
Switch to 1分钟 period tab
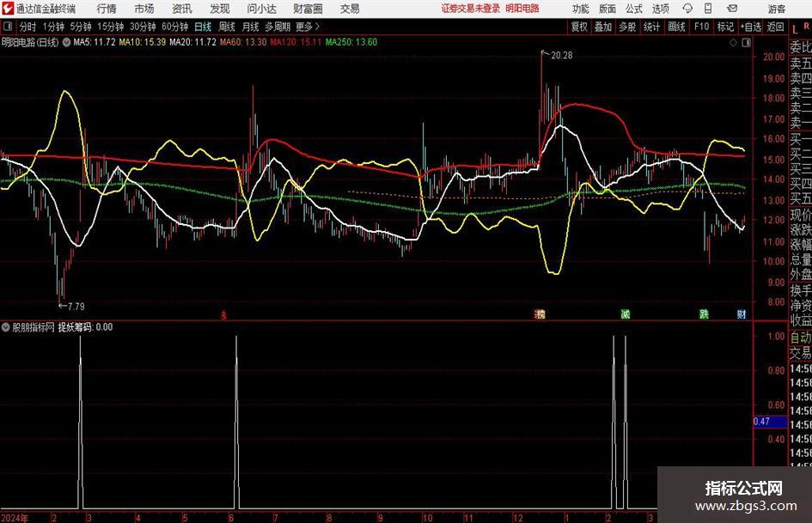pyautogui.click(x=53, y=27)
